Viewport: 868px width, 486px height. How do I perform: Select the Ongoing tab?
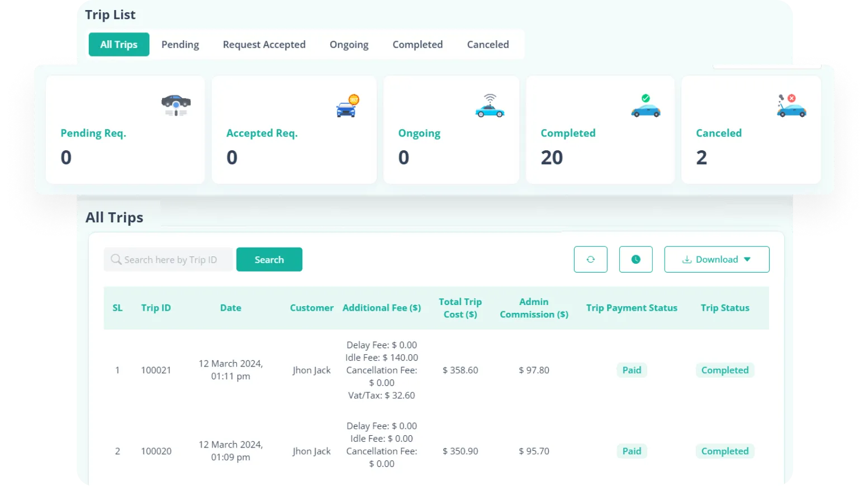[349, 45]
